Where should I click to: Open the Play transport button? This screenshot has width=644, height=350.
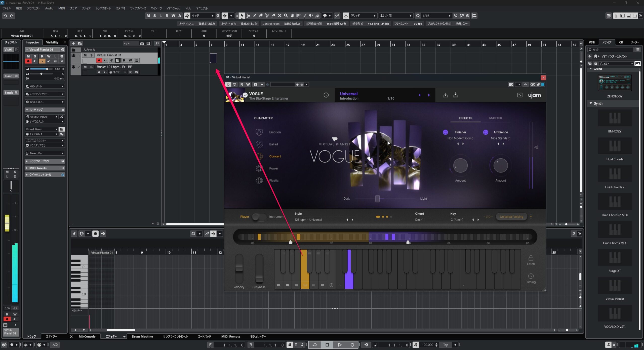click(x=340, y=345)
